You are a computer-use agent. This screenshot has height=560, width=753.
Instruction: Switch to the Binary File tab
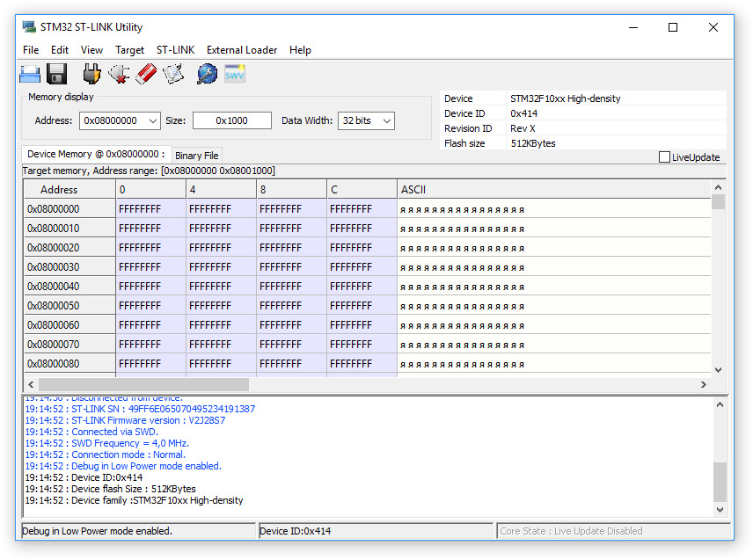pyautogui.click(x=197, y=156)
